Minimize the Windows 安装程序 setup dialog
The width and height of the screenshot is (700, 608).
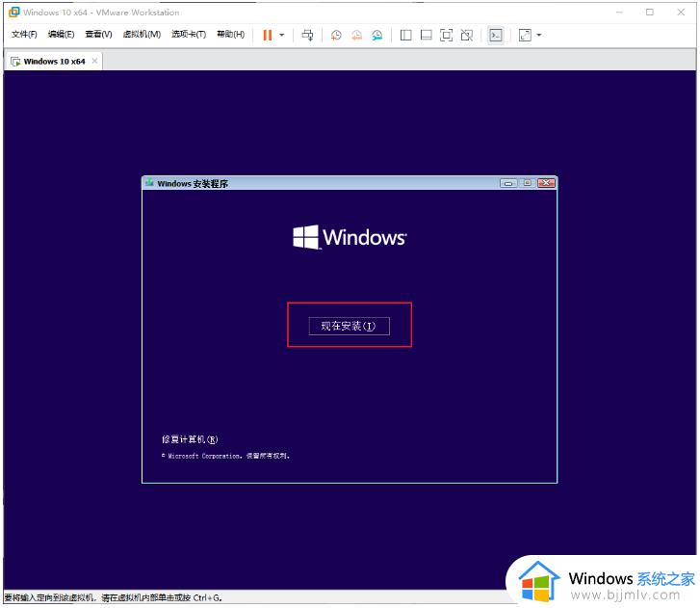coord(508,183)
